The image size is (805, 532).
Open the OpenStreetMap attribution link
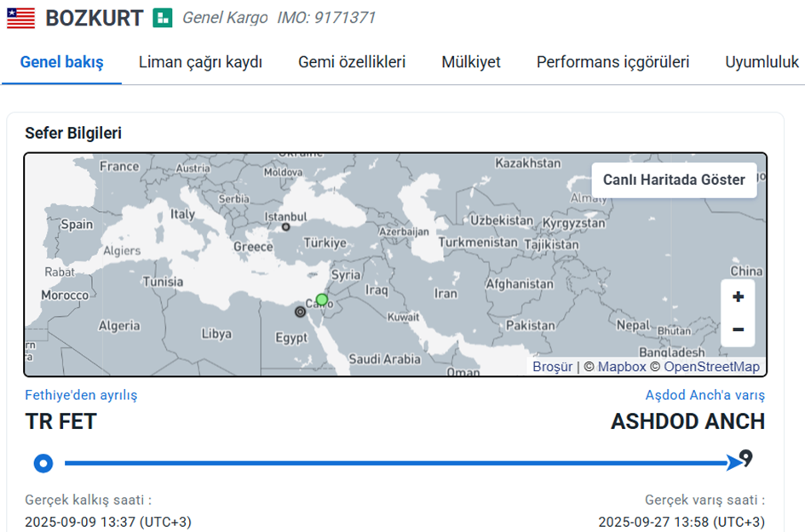711,367
